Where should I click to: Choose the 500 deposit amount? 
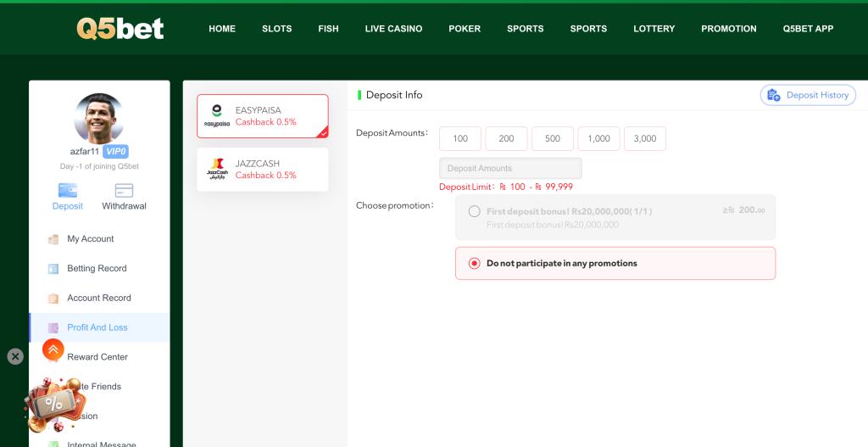[x=553, y=138]
